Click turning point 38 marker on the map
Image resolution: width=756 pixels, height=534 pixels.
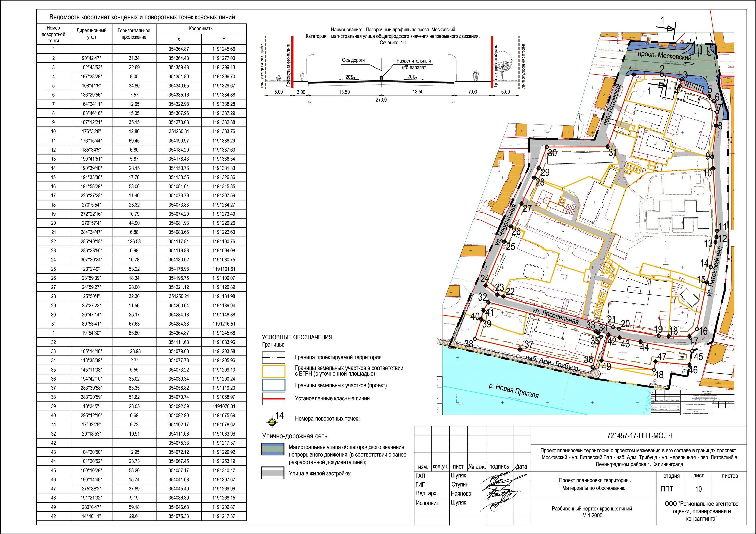click(x=475, y=339)
